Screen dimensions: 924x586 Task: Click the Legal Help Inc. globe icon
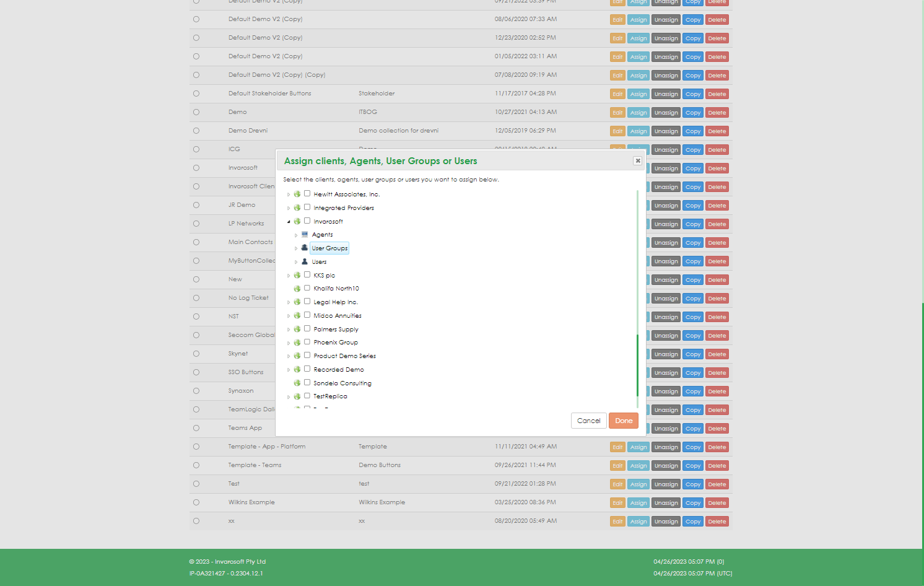(x=297, y=302)
